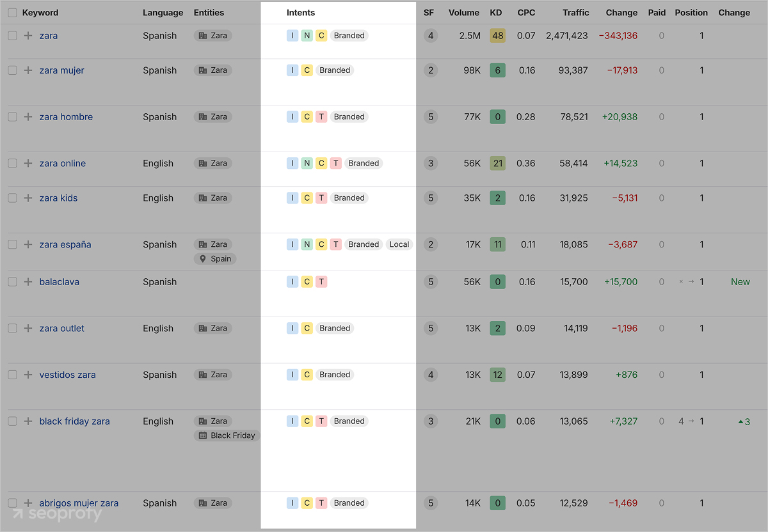Click the Black Friday calendar badge

(x=227, y=435)
